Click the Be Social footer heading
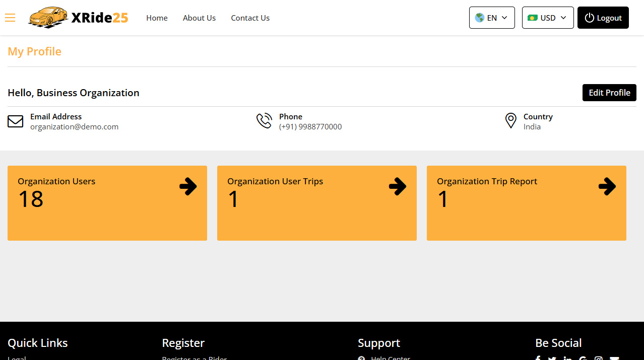The image size is (644, 360). point(558,343)
